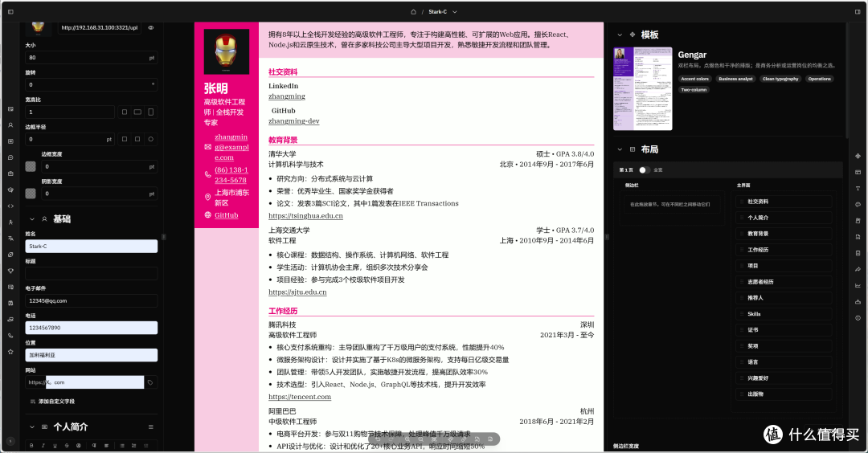
Task: Jump to Summary section icon in left sidebar
Action: [x=10, y=141]
